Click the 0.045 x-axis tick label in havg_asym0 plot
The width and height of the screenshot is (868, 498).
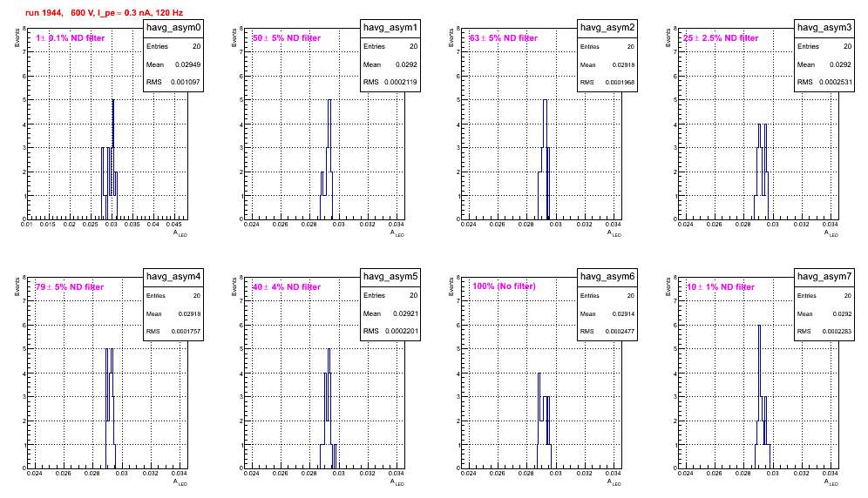tap(173, 224)
